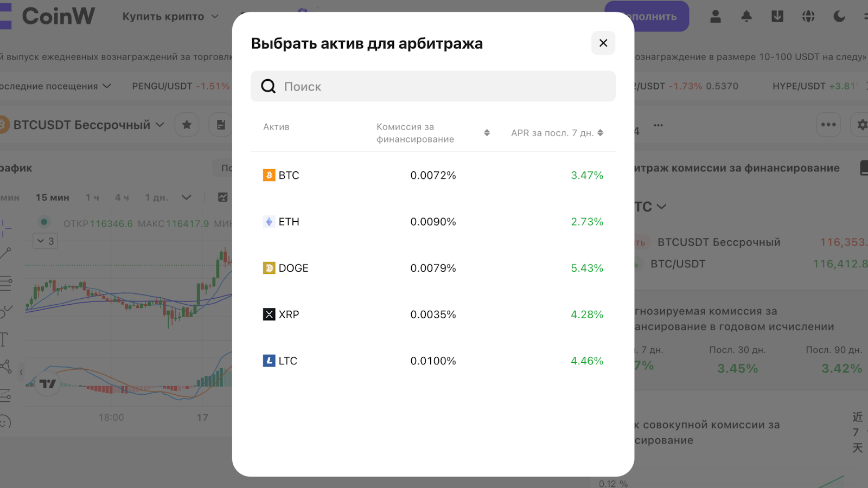This screenshot has width=868, height=488.
Task: Toggle dark mode moon icon
Action: click(839, 16)
